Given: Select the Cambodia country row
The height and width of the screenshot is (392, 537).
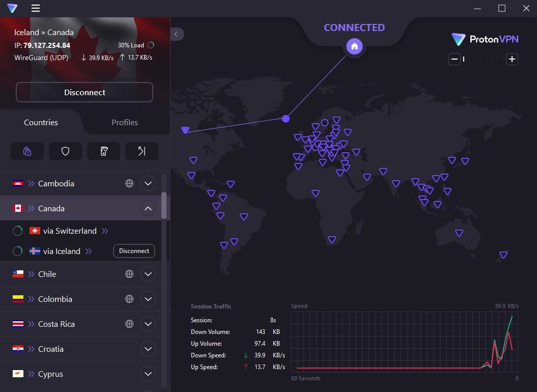Looking at the screenshot, I should coord(80,183).
